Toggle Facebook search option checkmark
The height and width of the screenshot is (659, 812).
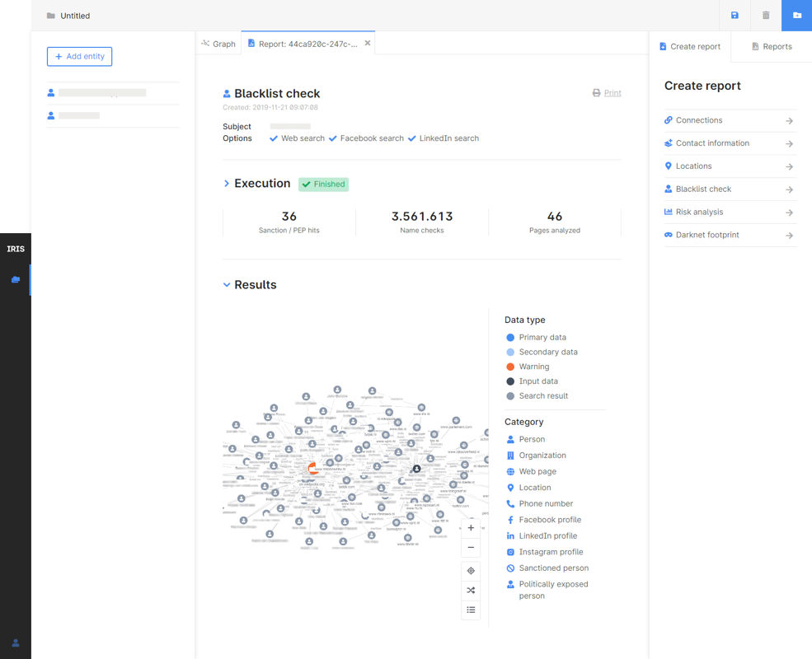[x=333, y=138]
